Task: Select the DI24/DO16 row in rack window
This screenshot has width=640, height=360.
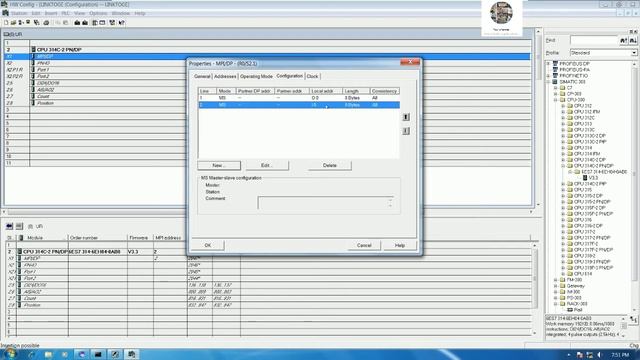Action: (x=268, y=83)
